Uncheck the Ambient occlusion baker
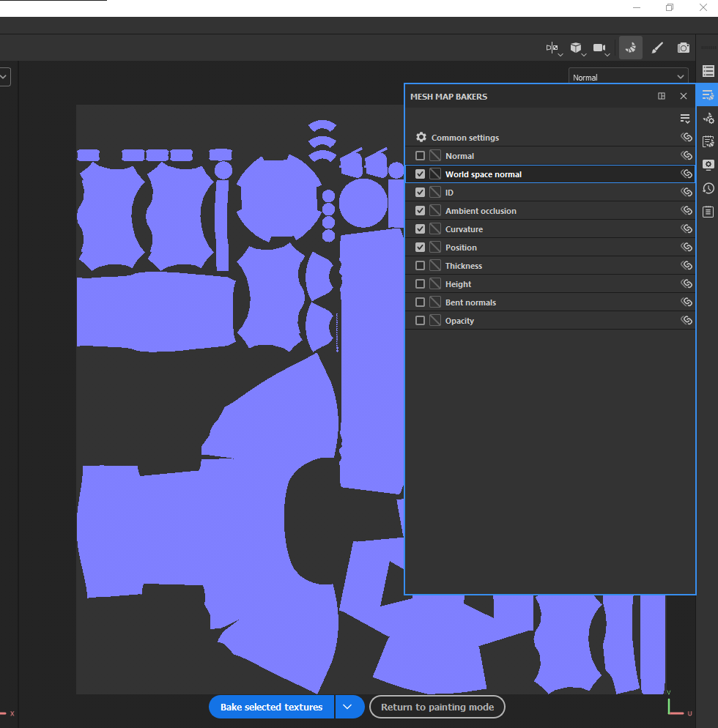The height and width of the screenshot is (728, 718). tap(420, 211)
